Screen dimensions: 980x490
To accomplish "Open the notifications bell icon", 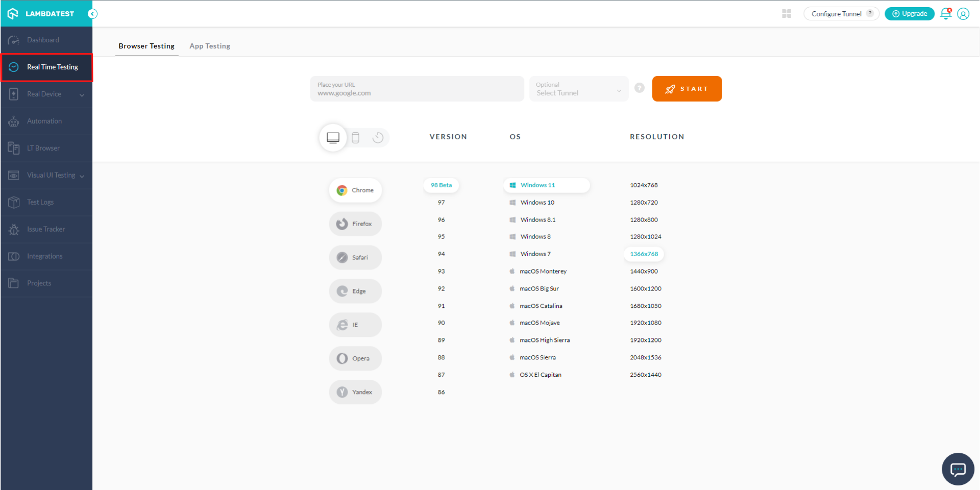I will pyautogui.click(x=945, y=14).
